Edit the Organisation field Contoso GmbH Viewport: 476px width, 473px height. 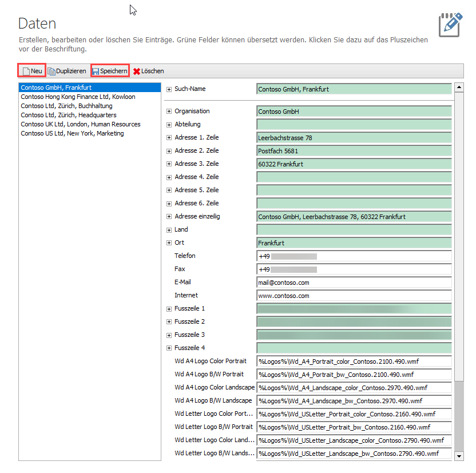354,112
